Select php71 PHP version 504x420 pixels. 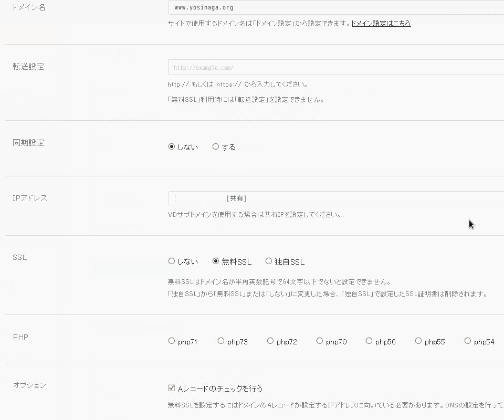coord(171,341)
